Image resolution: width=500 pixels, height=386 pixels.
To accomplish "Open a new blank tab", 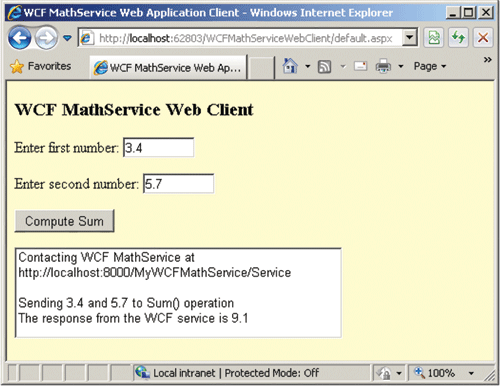I will (x=262, y=68).
